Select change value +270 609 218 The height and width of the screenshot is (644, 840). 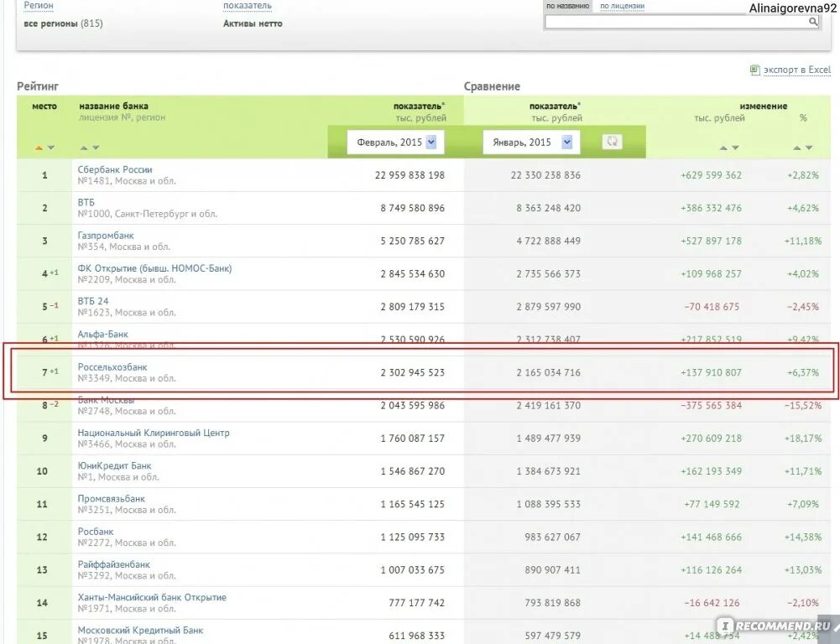(712, 439)
